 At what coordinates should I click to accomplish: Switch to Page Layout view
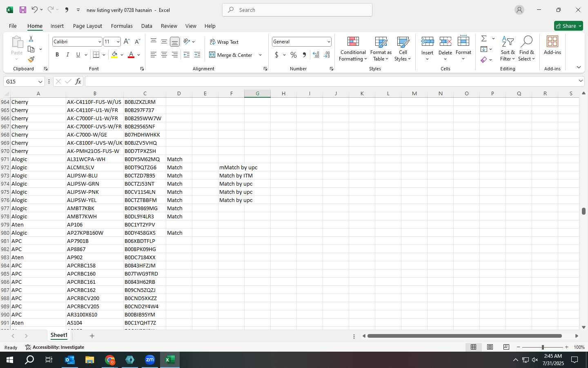(x=490, y=347)
